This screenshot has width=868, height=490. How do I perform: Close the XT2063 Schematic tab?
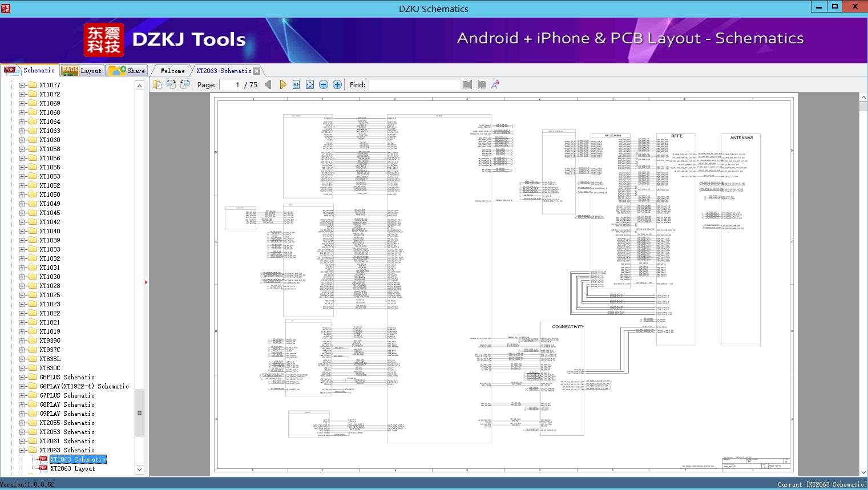point(257,71)
